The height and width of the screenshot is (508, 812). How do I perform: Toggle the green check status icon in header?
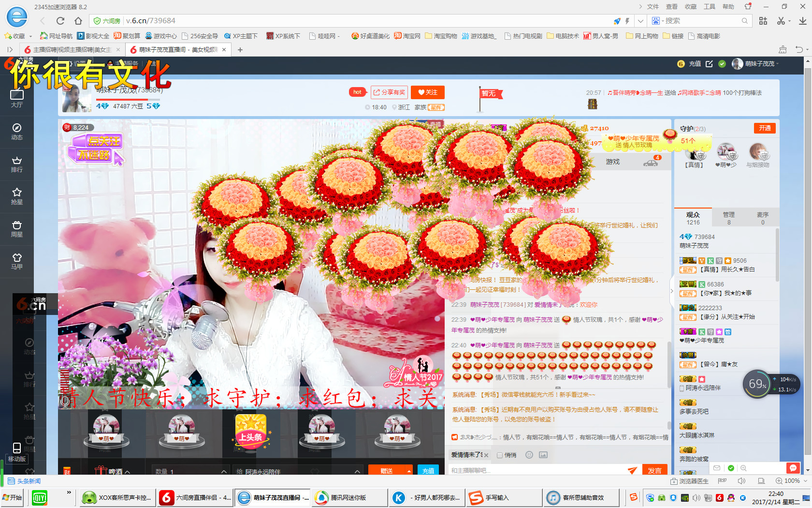click(722, 64)
